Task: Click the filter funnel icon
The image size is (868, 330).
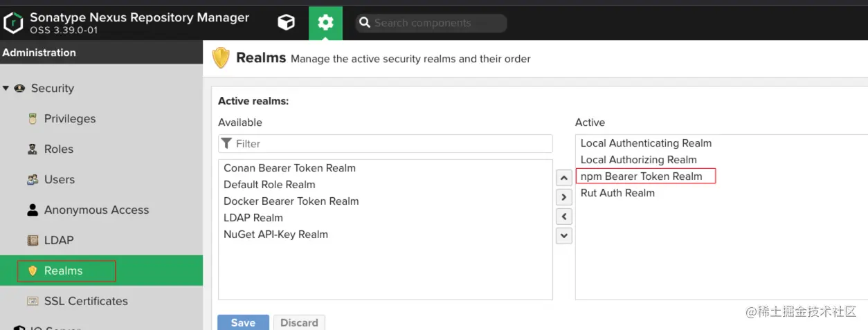Action: pos(226,144)
